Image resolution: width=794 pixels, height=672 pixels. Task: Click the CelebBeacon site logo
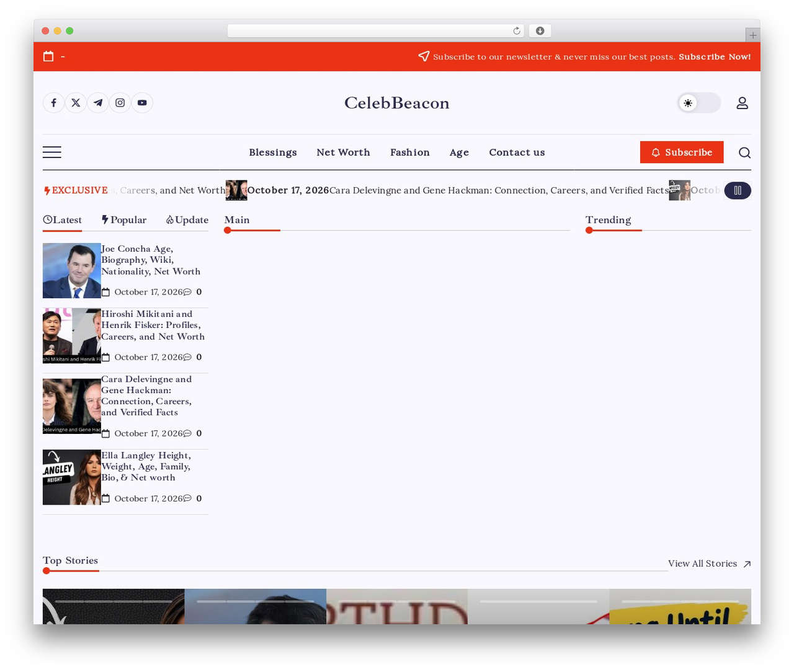pos(397,103)
